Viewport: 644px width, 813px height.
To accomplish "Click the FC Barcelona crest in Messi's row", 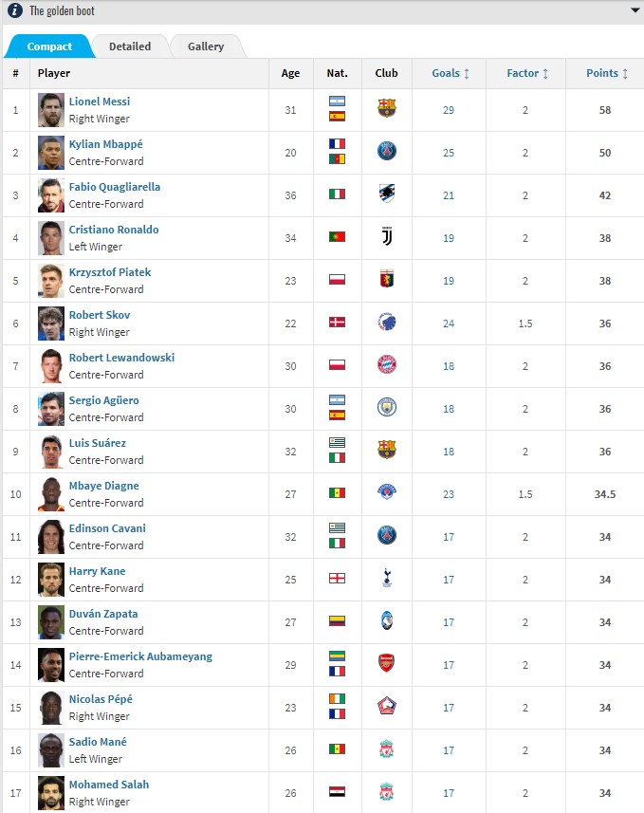I will (387, 108).
